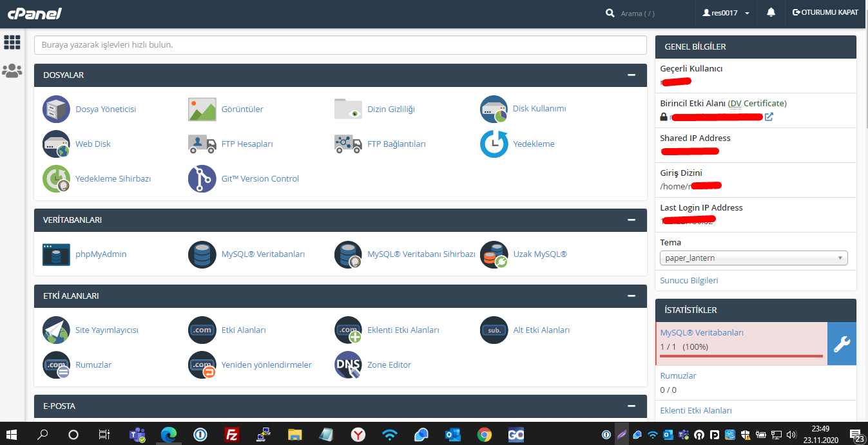
Task: Click the Yedekleme backup clock icon
Action: [494, 144]
